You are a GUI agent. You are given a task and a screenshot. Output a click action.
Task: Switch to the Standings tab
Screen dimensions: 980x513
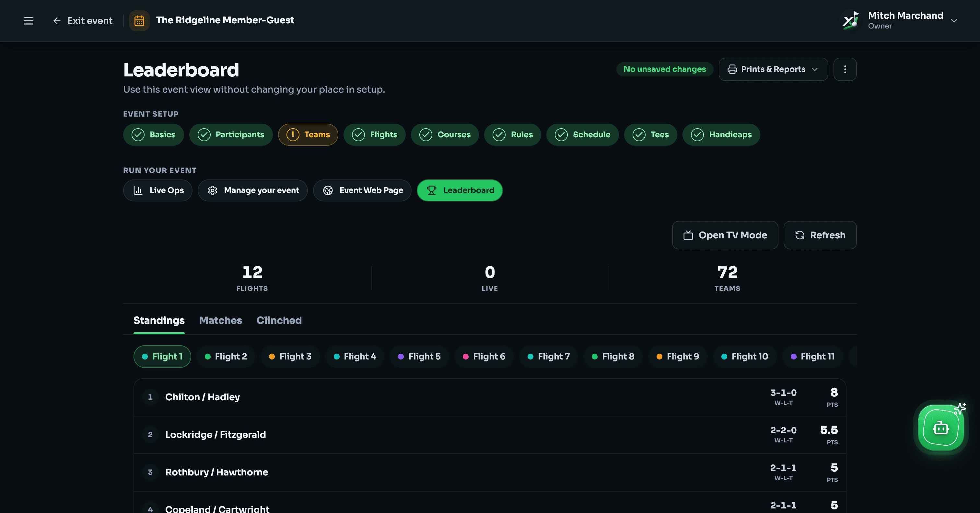159,321
